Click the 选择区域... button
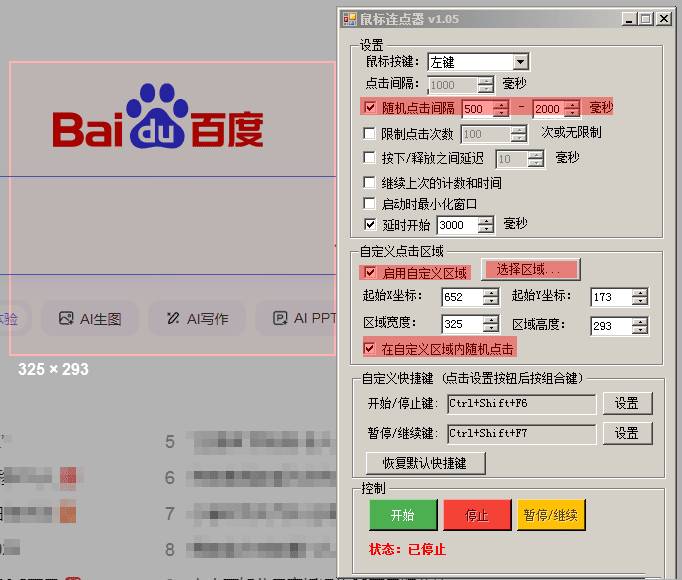The height and width of the screenshot is (580, 682). [530, 269]
